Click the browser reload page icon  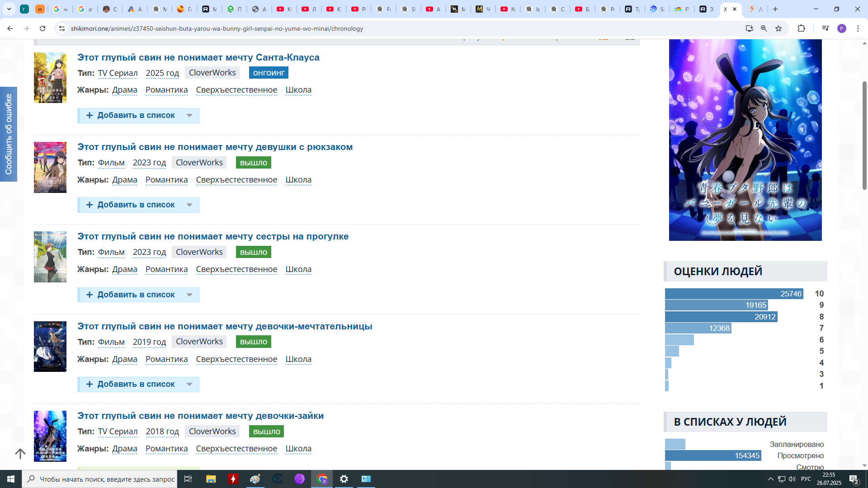42,28
